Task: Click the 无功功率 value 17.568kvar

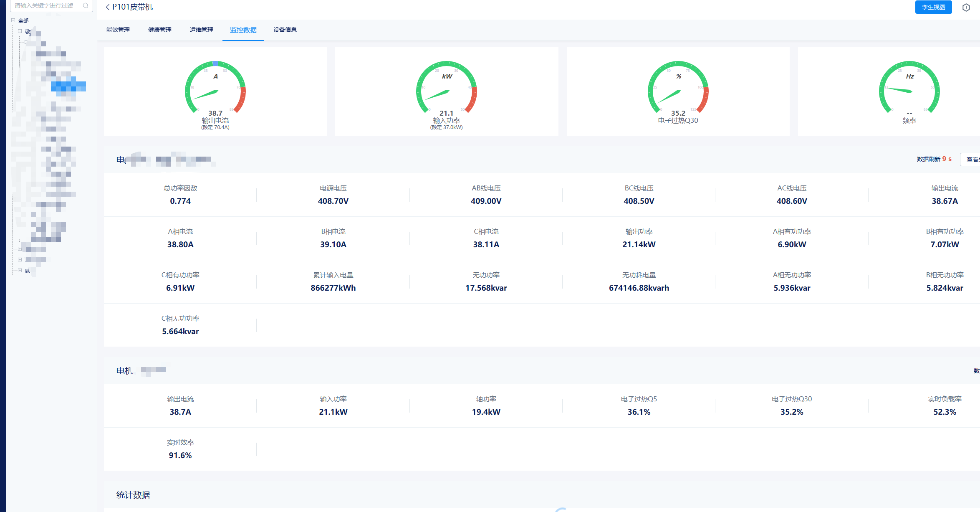Action: [x=486, y=288]
